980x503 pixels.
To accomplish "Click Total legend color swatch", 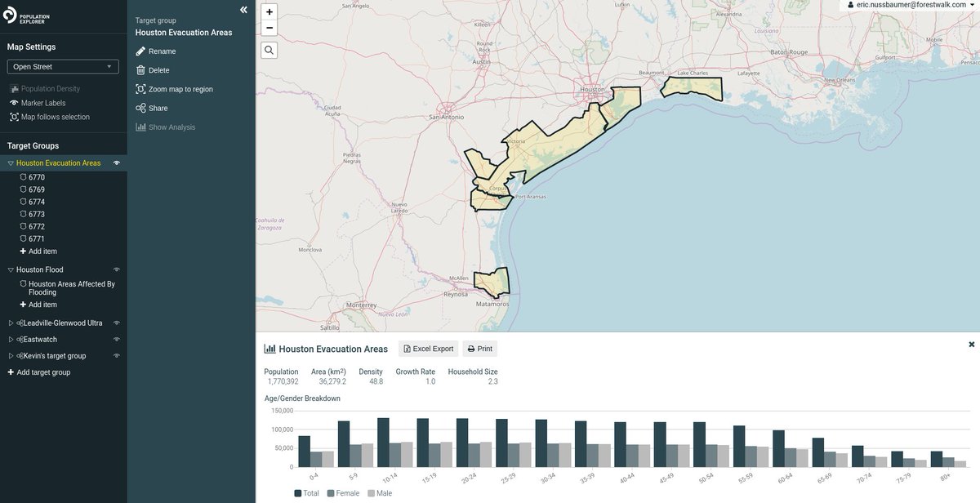I will tap(297, 493).
